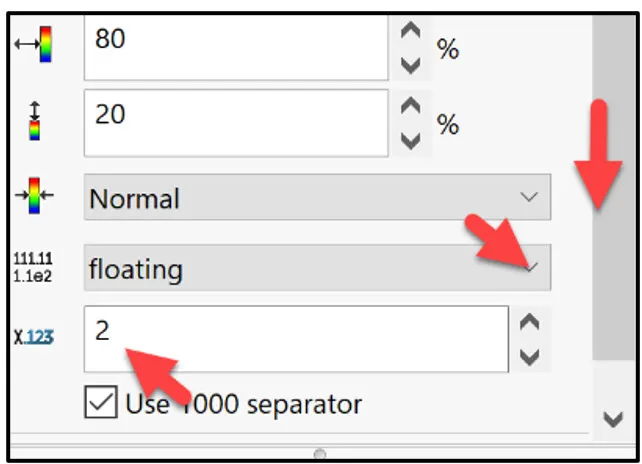Viewport: 642px width, 464px height.
Task: Increase the 80 percent width value
Action: click(x=411, y=30)
